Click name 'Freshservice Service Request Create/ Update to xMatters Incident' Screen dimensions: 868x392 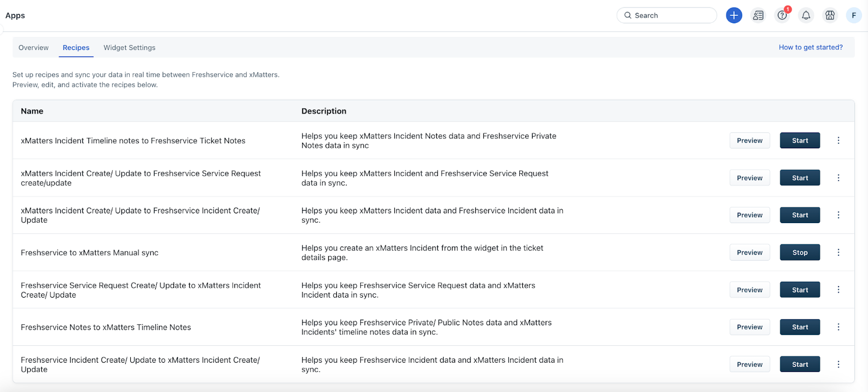coord(141,290)
